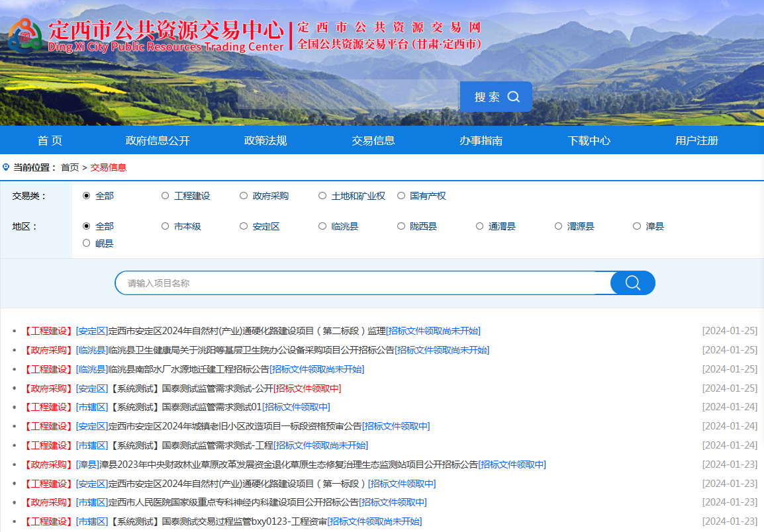This screenshot has width=764, height=532.
Task: Select the 政府采购 transaction type radio
Action: point(244,195)
